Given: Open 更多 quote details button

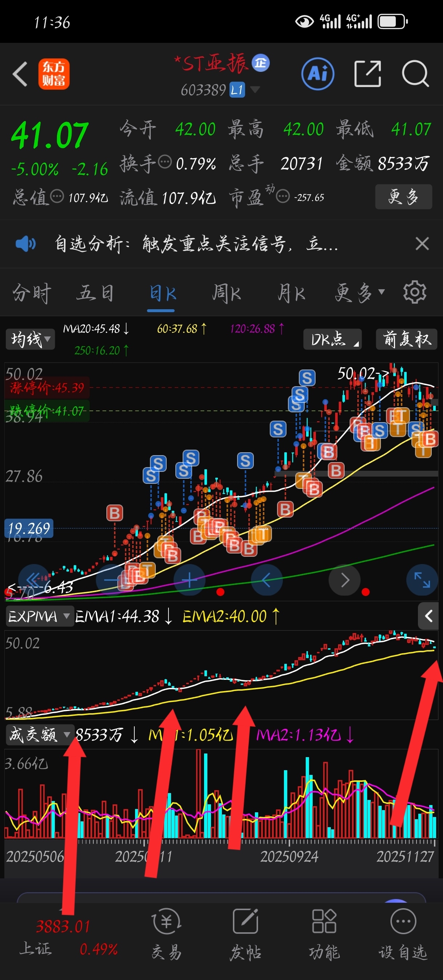Looking at the screenshot, I should coord(403,197).
